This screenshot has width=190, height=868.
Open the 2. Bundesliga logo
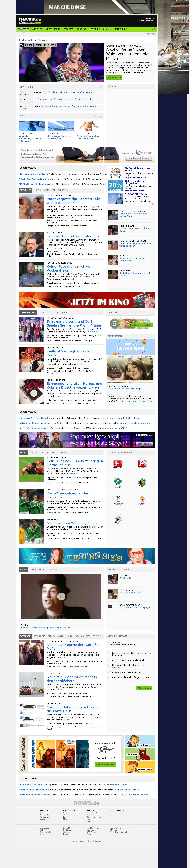142,464
